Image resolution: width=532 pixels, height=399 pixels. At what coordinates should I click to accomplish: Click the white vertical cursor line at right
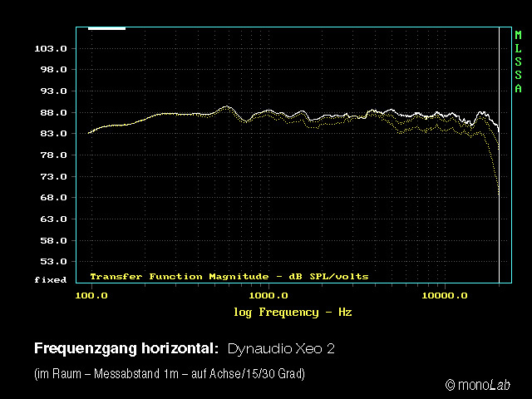tap(499, 155)
